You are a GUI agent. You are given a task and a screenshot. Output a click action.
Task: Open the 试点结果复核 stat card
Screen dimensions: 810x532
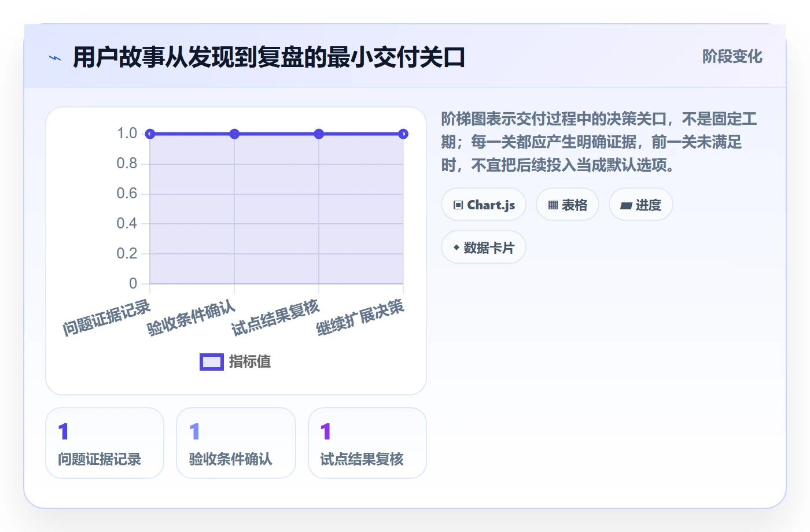pos(367,443)
